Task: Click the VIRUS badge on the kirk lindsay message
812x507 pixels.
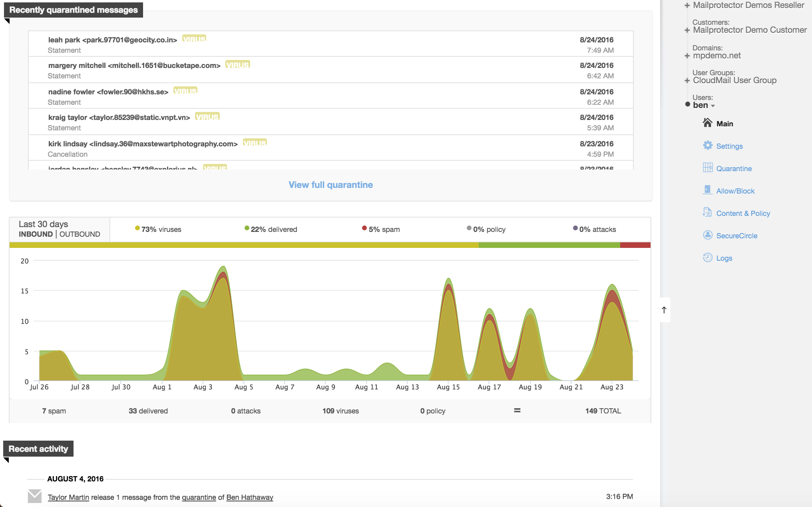Action: pyautogui.click(x=255, y=143)
